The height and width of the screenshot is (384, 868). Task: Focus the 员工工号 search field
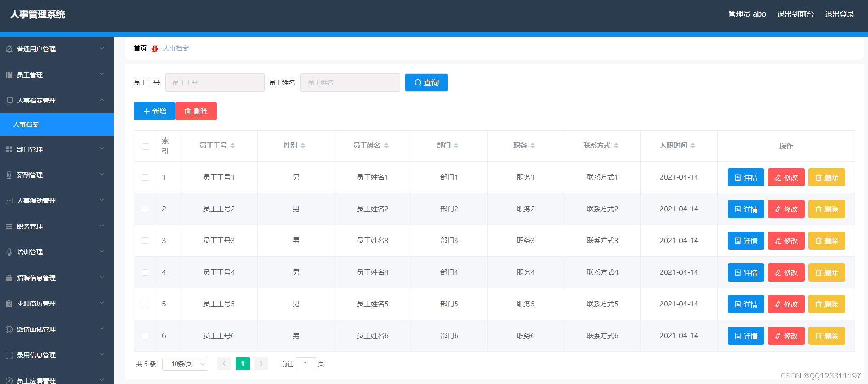point(215,83)
